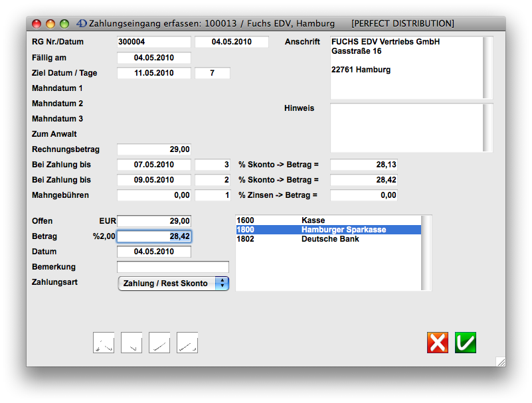
Task: Click the third navigation icon at bottom left
Action: [x=159, y=343]
